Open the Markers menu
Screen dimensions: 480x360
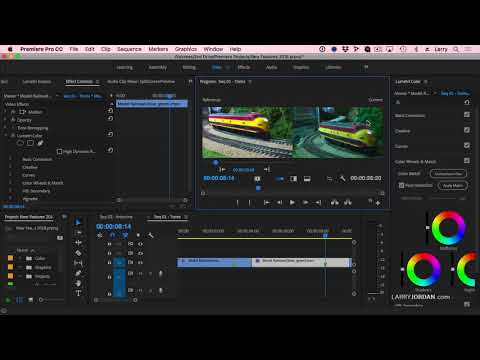pyautogui.click(x=158, y=49)
